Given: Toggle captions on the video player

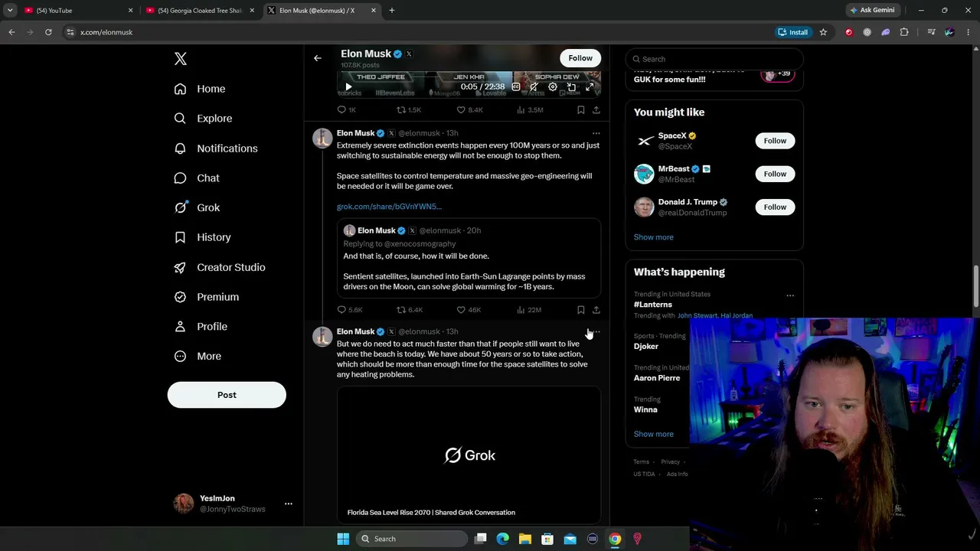Looking at the screenshot, I should pos(516,86).
